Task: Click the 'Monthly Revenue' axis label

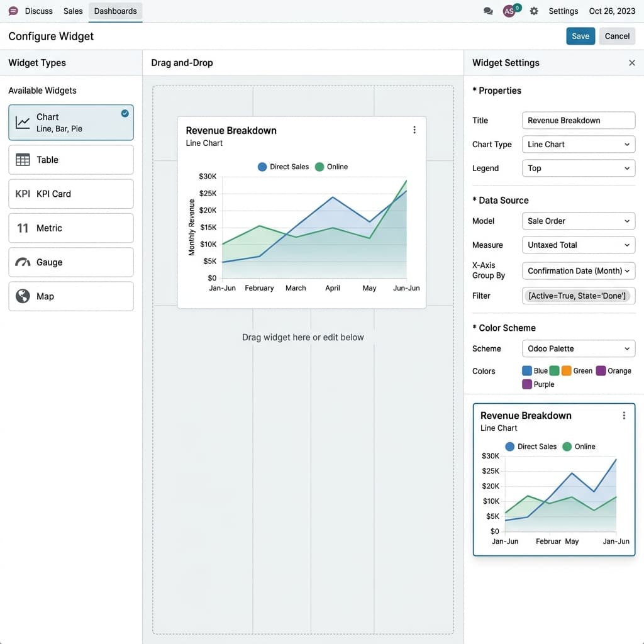Action: click(x=191, y=227)
